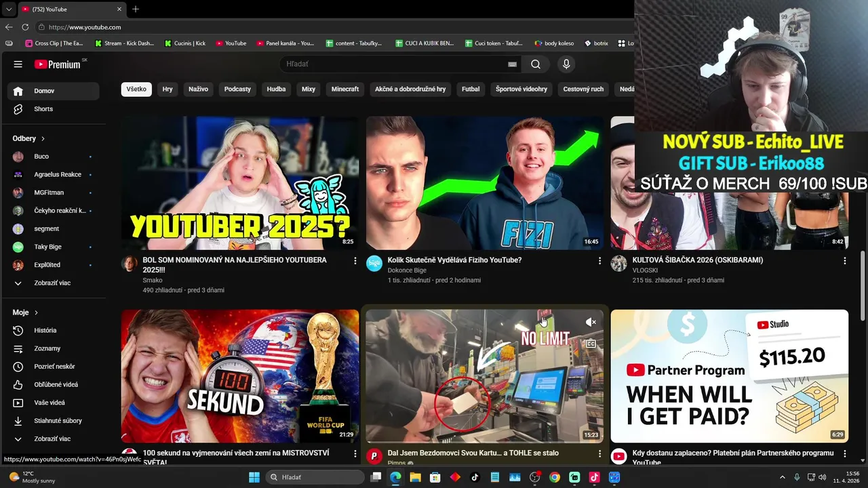Open Stiahnuté súbory downloads

[54, 421]
